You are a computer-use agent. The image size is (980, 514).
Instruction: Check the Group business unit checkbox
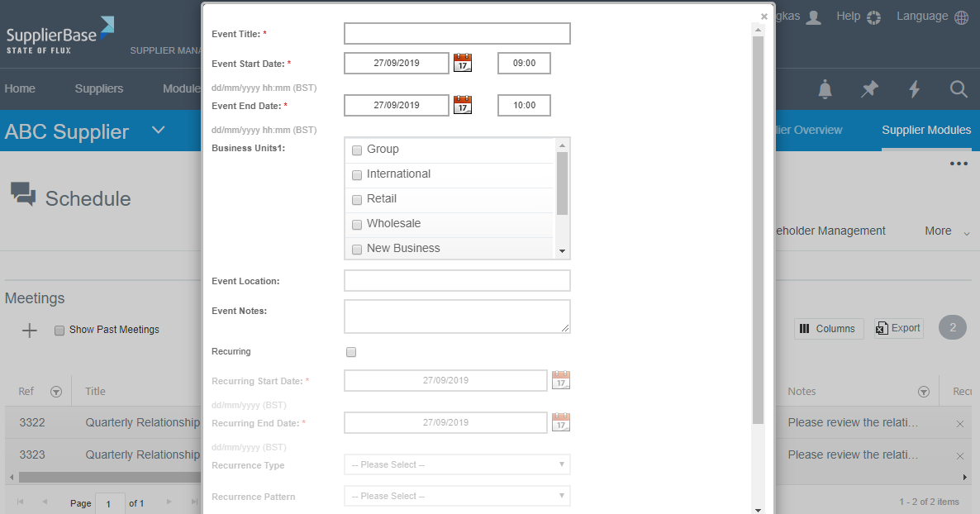(x=357, y=150)
